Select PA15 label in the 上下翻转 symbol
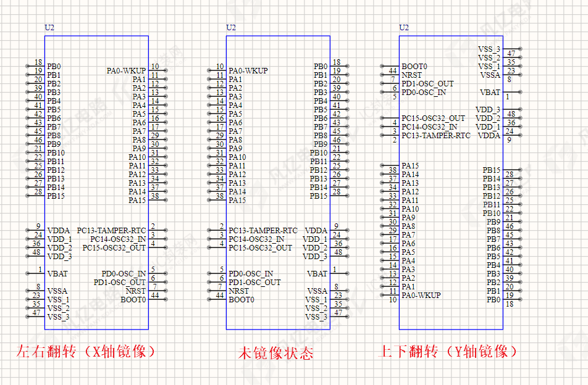 [410, 166]
